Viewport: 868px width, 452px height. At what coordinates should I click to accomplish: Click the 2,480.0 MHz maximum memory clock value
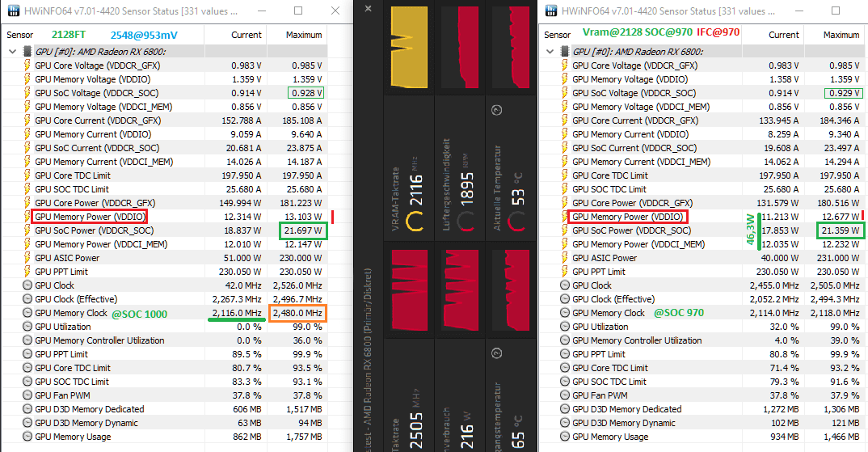click(297, 313)
